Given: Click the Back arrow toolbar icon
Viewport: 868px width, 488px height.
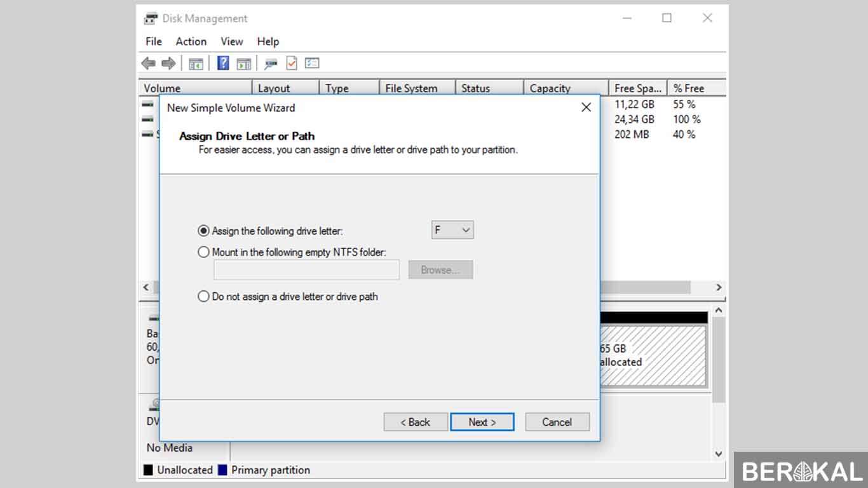Looking at the screenshot, I should point(148,63).
